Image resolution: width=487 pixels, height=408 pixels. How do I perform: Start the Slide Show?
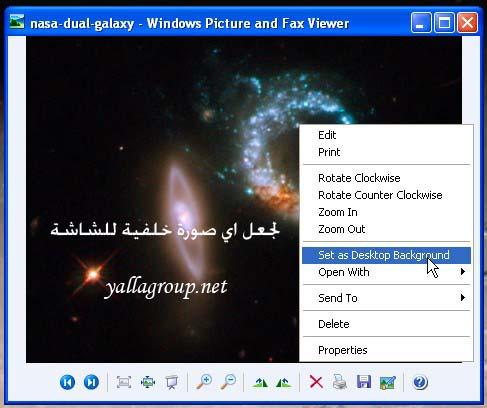(172, 382)
